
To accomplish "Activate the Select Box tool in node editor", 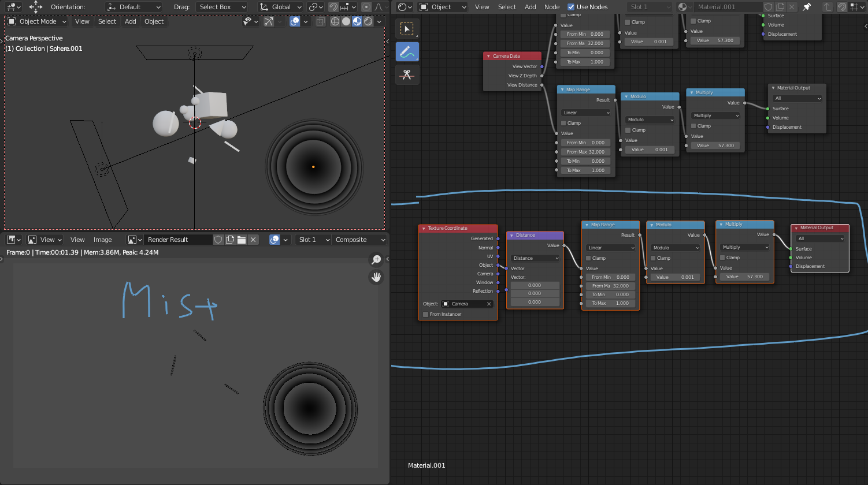I will [x=407, y=29].
